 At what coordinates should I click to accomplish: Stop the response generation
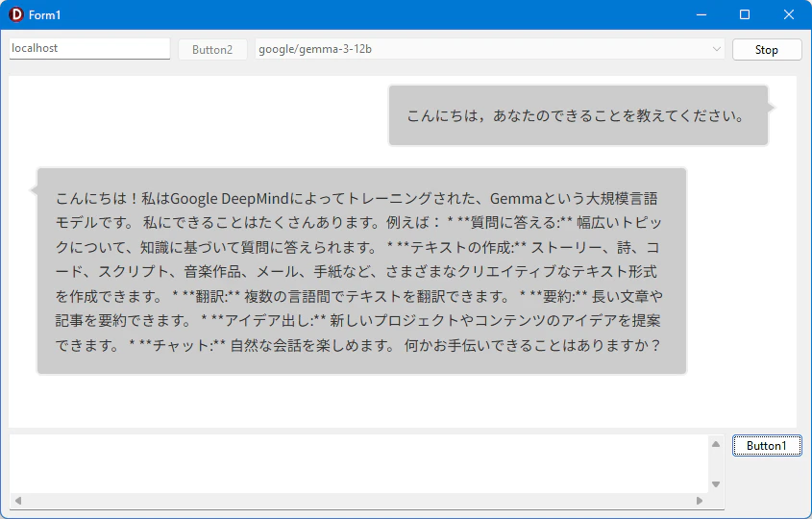point(767,50)
